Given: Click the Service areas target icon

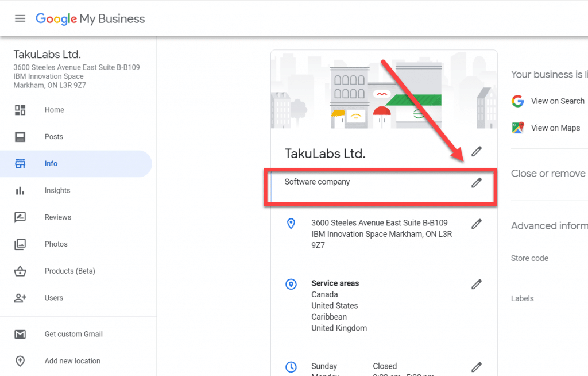Looking at the screenshot, I should tap(291, 285).
